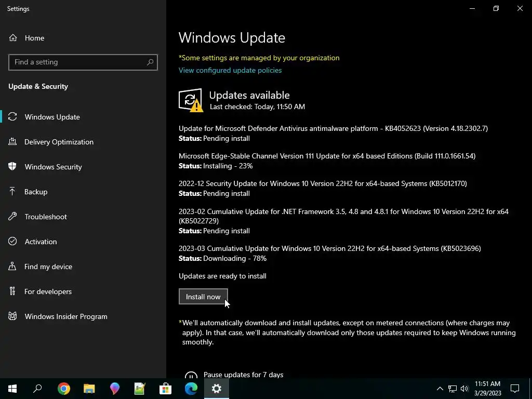Launch Google Chrome from the taskbar
The image size is (532, 399).
coord(63,389)
